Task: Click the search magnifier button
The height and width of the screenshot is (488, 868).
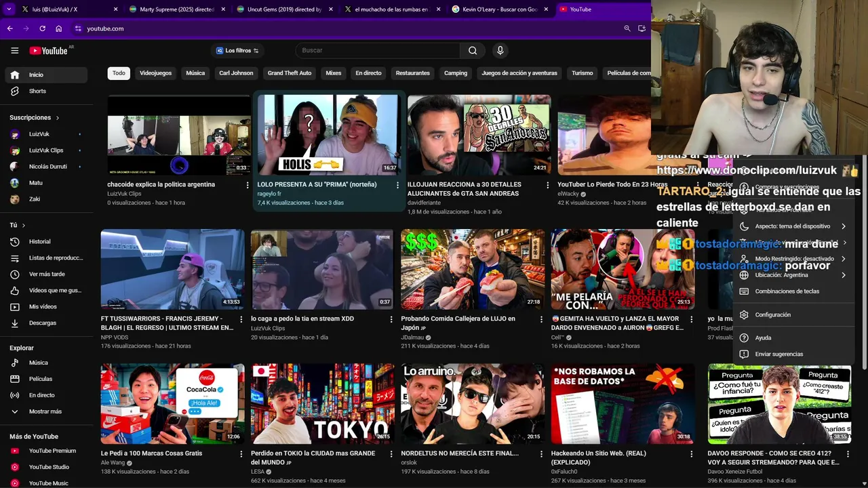Action: (x=473, y=51)
